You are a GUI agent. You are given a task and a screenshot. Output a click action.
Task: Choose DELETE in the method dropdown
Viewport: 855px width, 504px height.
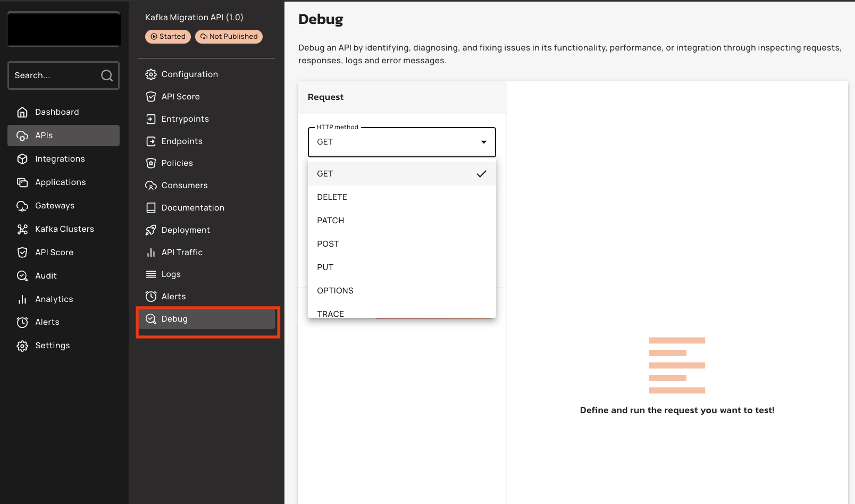[x=332, y=197]
